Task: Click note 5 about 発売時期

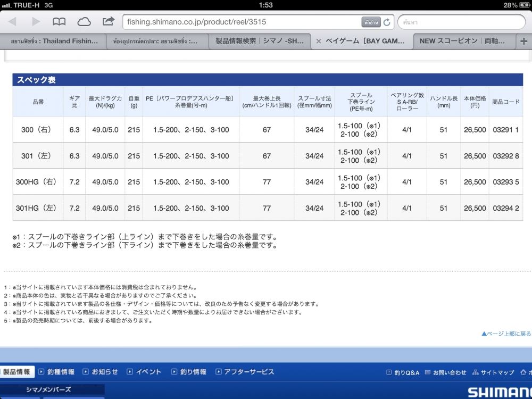Action: (78, 321)
